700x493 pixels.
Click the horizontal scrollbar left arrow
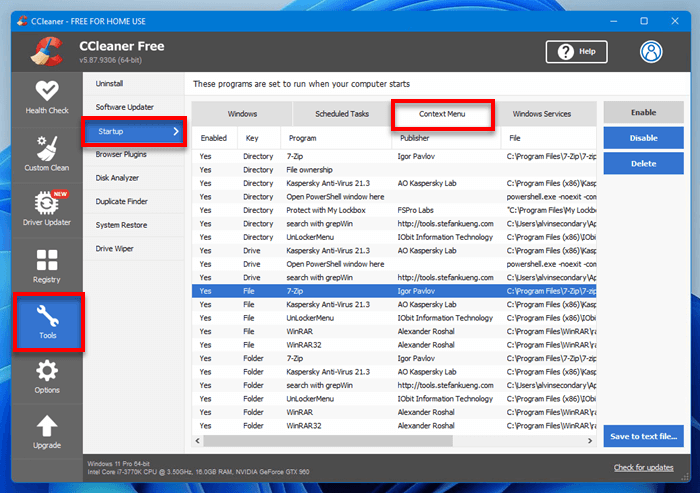198,441
